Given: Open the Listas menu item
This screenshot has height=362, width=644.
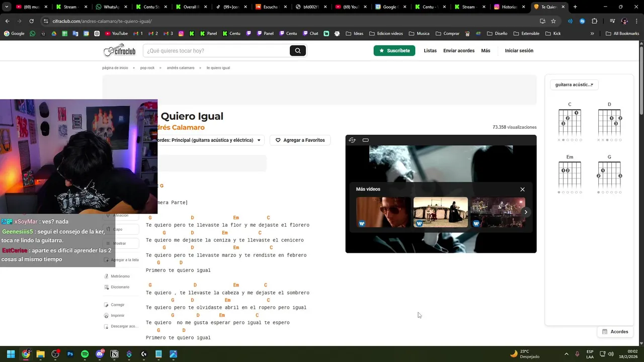Looking at the screenshot, I should point(430,51).
